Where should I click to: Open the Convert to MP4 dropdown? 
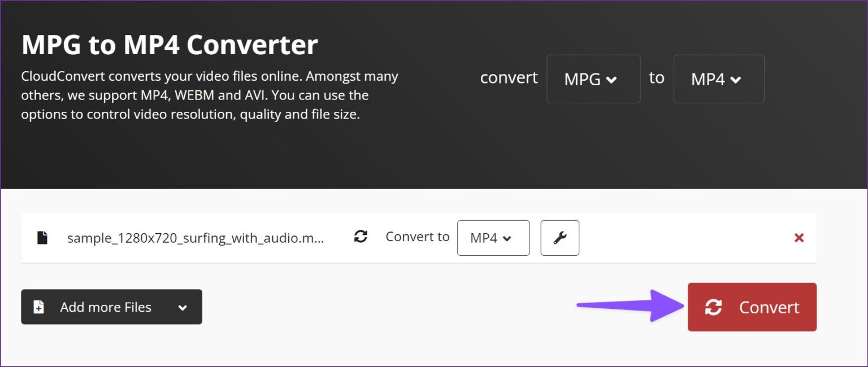pyautogui.click(x=493, y=238)
